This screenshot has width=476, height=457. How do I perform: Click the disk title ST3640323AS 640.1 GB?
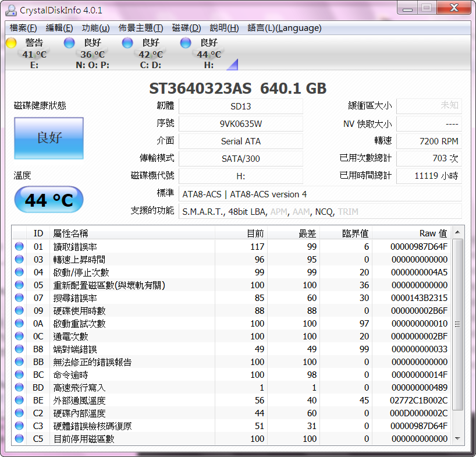click(237, 88)
